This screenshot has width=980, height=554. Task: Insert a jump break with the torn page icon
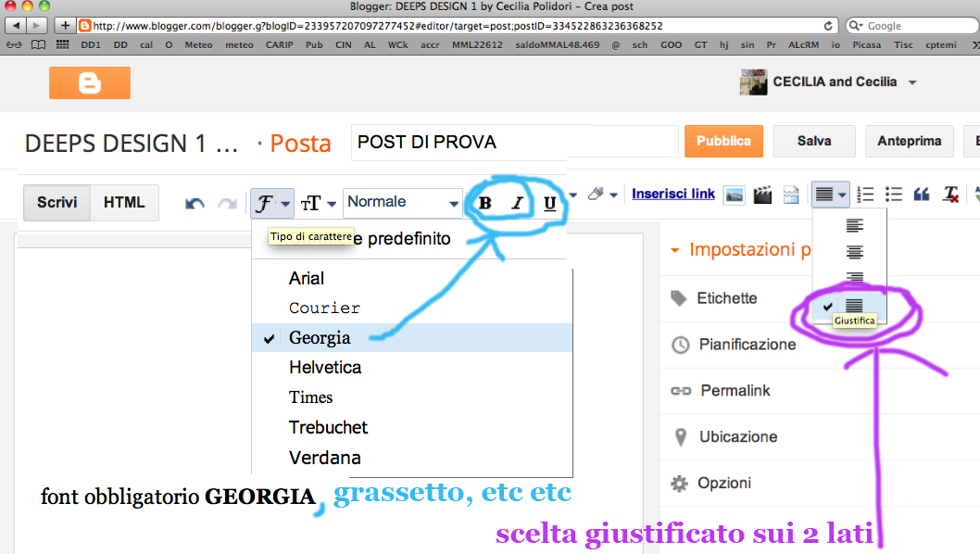791,195
